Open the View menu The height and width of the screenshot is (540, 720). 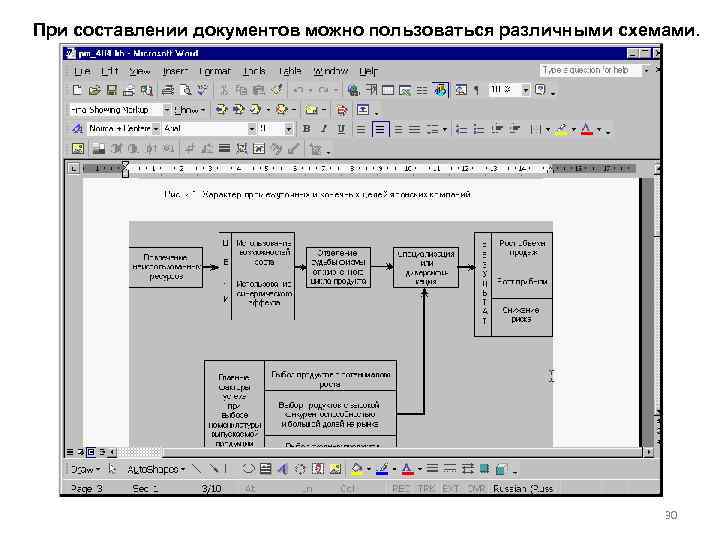pos(140,71)
